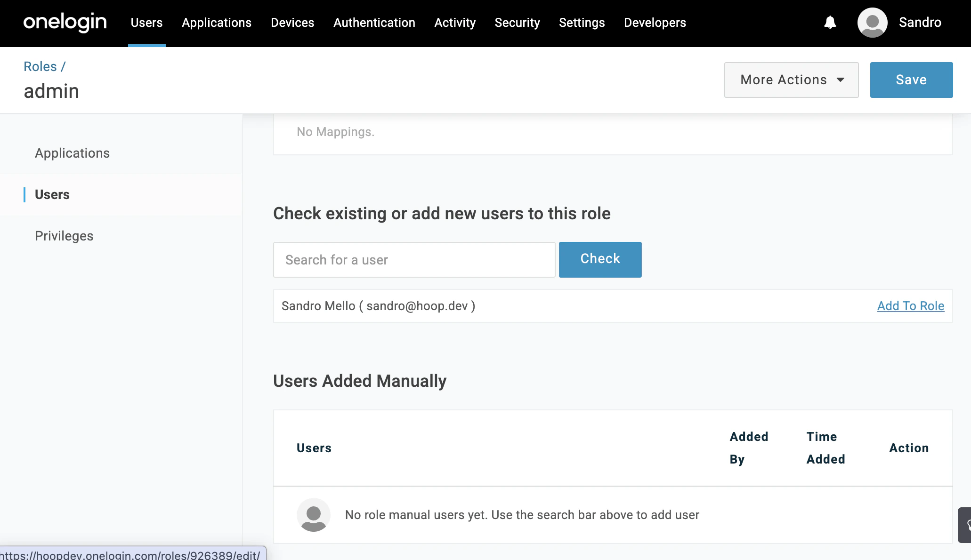Viewport: 971px width, 560px height.
Task: Open the Users top menu
Action: click(x=146, y=23)
